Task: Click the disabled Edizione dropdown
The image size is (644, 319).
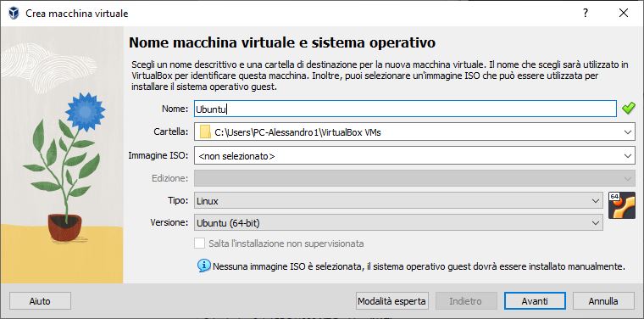Action: click(x=415, y=178)
